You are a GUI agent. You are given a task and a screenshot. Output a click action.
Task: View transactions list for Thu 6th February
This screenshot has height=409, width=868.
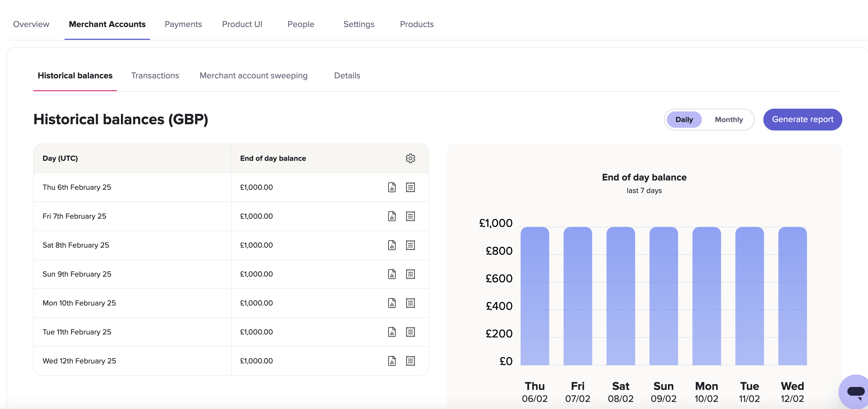pyautogui.click(x=410, y=187)
